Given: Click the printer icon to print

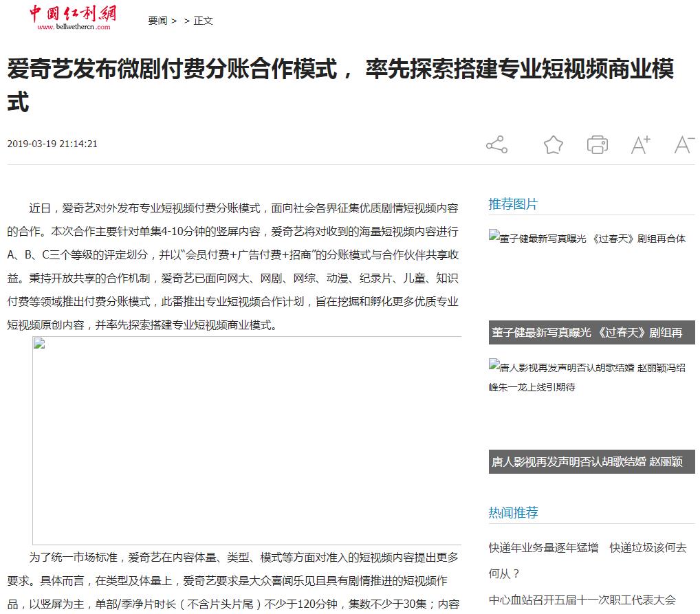Looking at the screenshot, I should pyautogui.click(x=598, y=144).
